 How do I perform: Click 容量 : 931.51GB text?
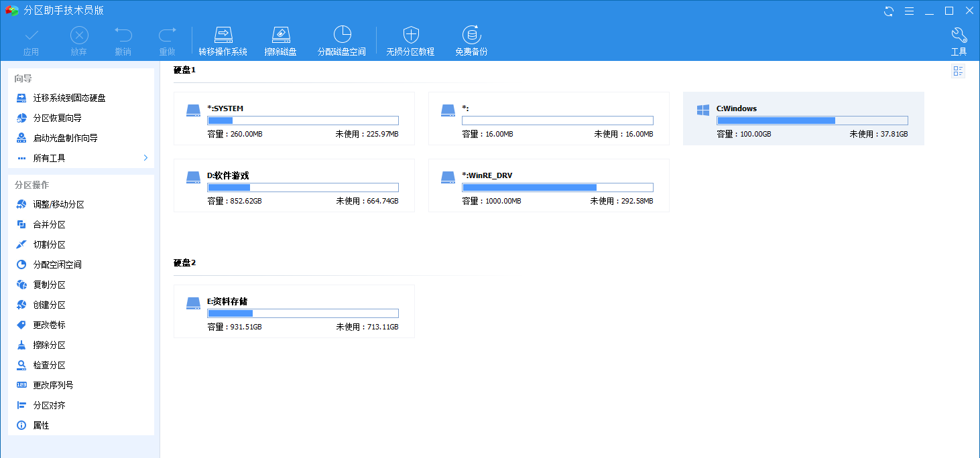coord(235,327)
